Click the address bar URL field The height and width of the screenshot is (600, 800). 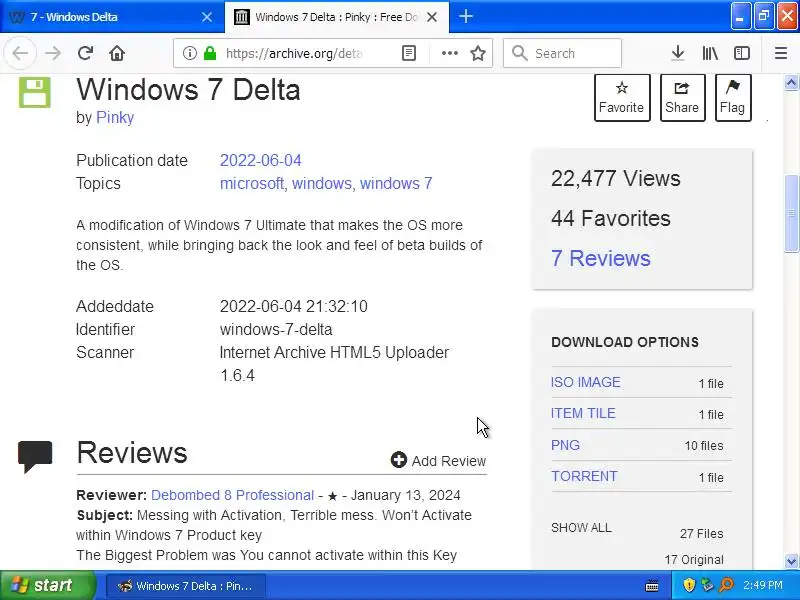tap(293, 53)
